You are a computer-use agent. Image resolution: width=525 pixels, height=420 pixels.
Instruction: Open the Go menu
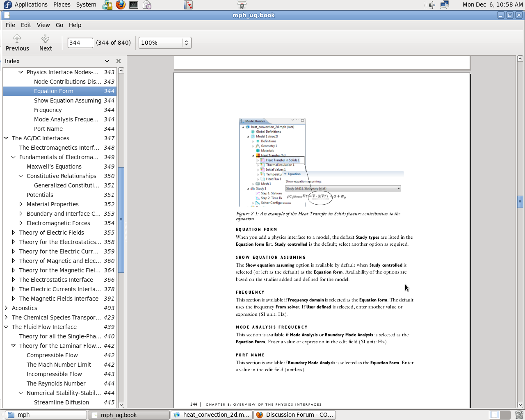(x=59, y=25)
